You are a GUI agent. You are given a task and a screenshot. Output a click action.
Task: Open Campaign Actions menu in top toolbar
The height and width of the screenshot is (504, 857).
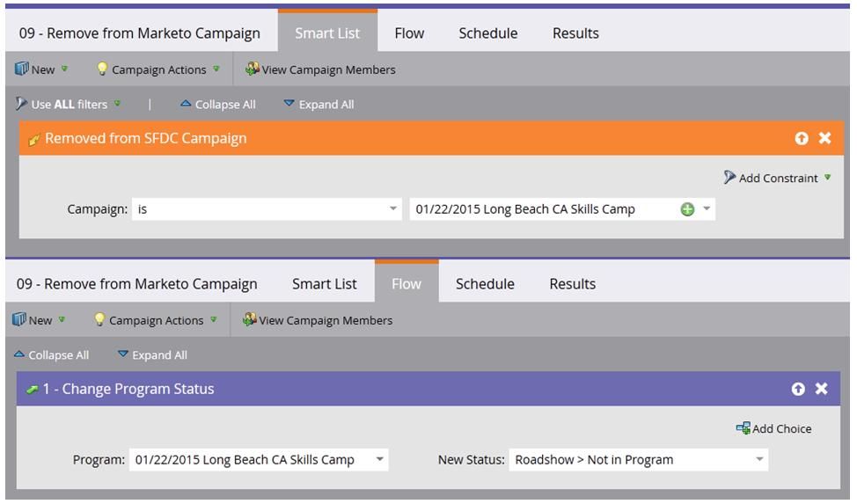coord(158,69)
